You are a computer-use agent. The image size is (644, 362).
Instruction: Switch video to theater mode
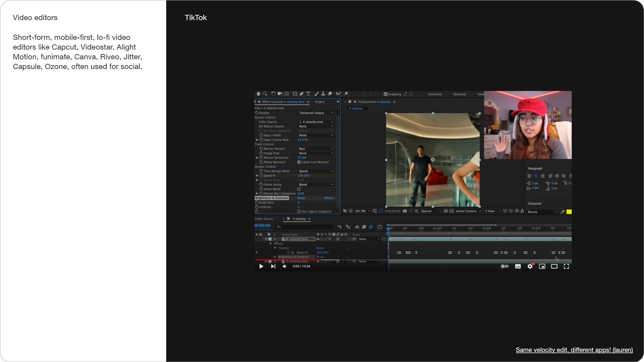[x=554, y=266]
